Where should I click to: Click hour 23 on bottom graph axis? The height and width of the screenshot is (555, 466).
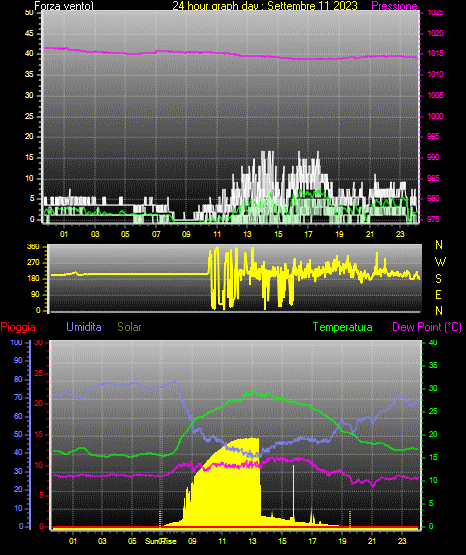[x=402, y=541]
